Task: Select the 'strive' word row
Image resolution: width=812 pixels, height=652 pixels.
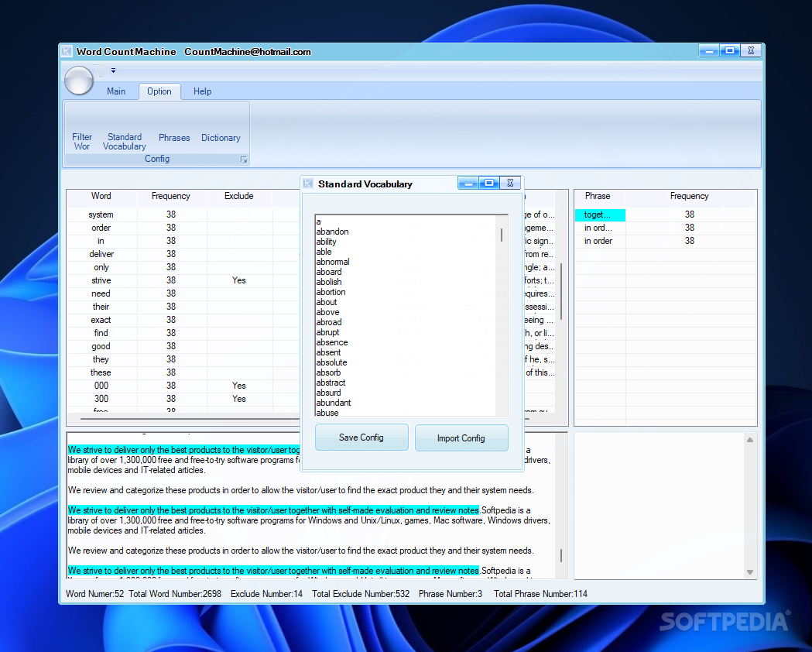Action: click(x=101, y=280)
